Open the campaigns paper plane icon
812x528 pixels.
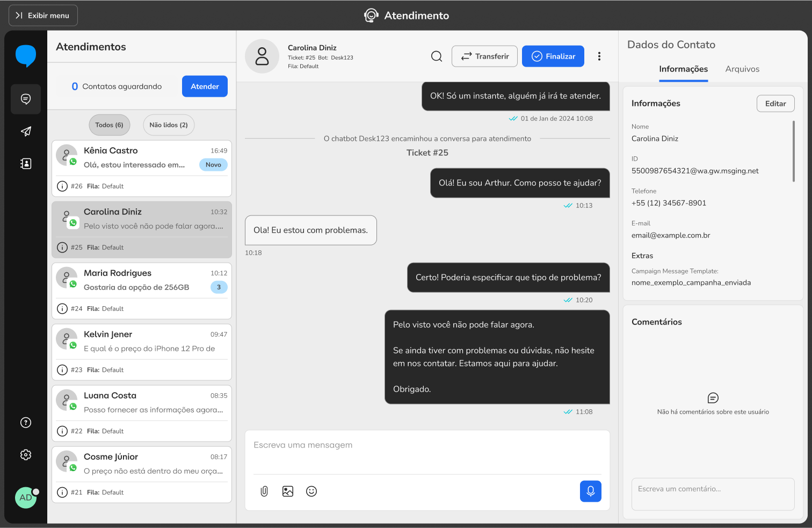coord(26,131)
